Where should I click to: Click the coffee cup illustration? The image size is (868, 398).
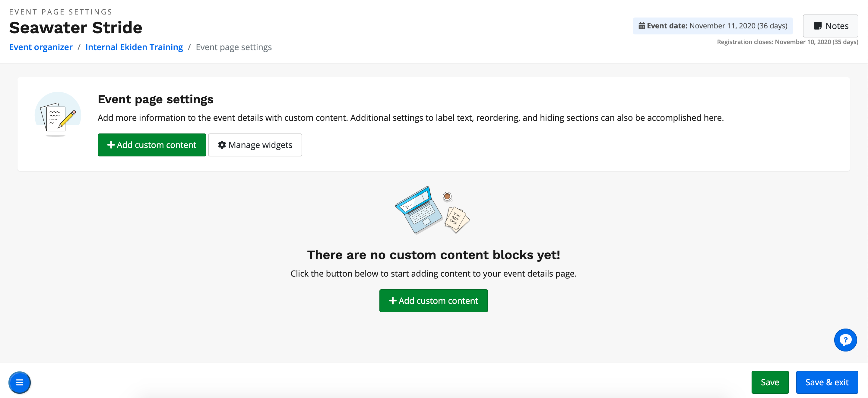[x=447, y=196]
